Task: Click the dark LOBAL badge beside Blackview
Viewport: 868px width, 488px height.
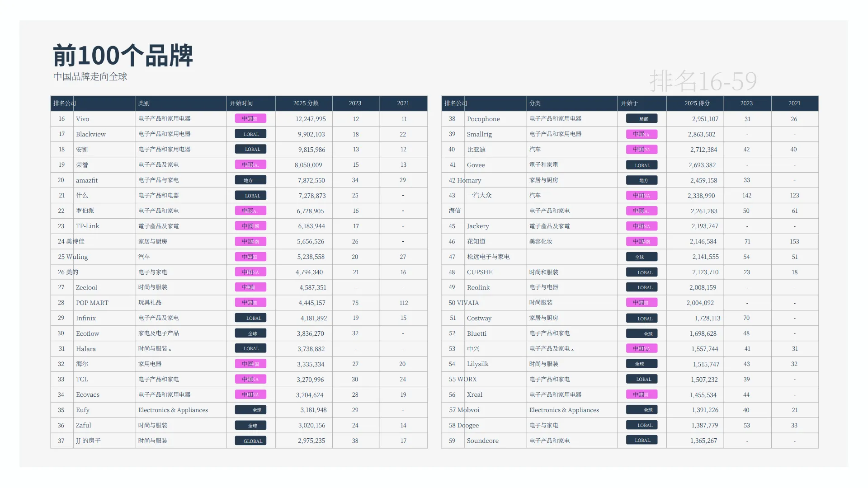Action: pos(250,134)
